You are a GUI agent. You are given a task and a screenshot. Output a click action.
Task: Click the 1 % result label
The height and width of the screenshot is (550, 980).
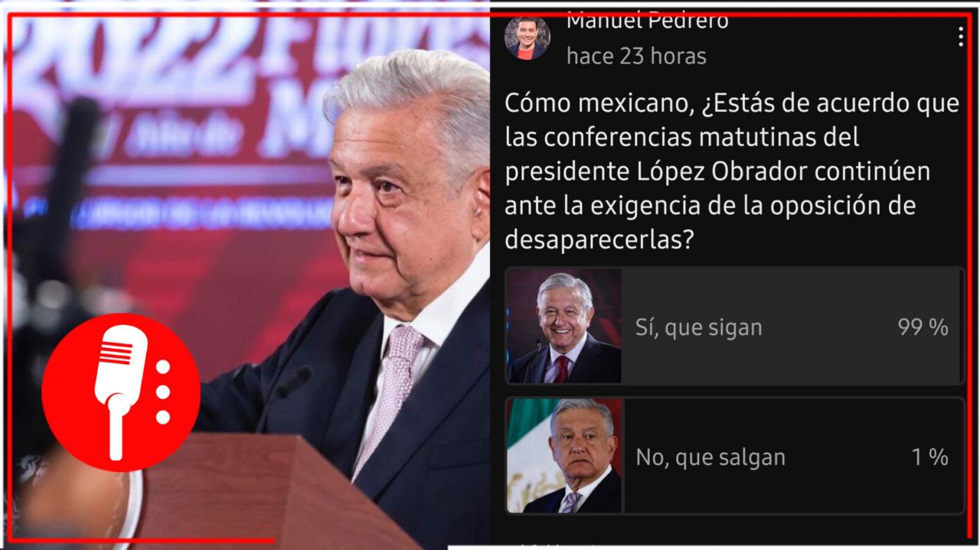(929, 457)
